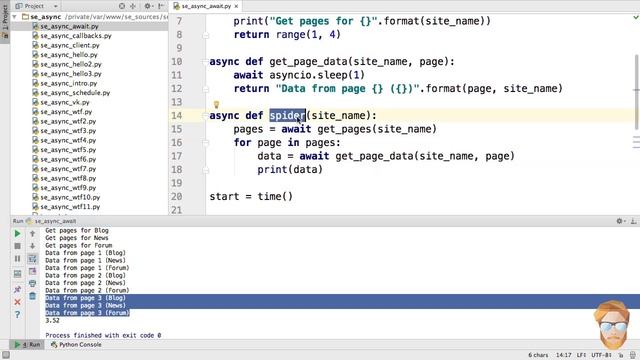Click the selected word spider on line 14

(x=287, y=116)
